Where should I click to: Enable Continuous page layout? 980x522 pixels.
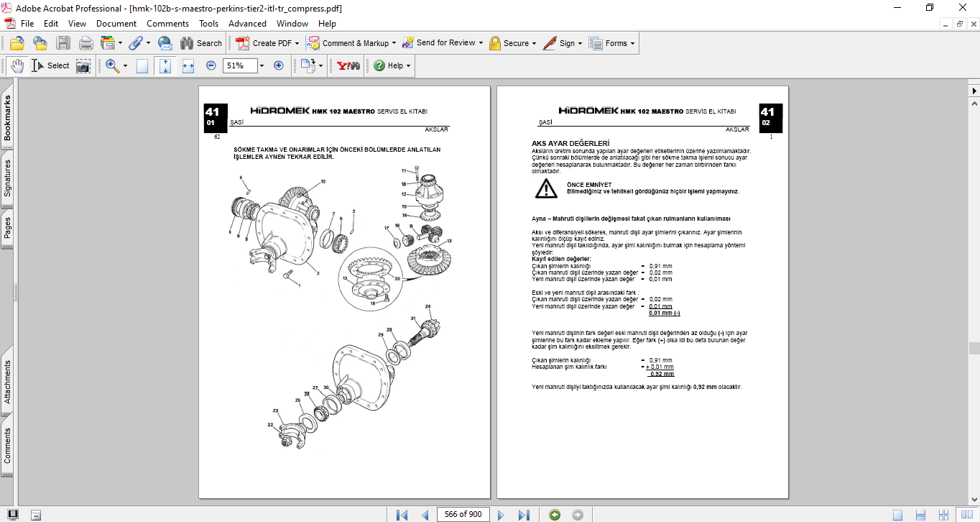click(920, 515)
